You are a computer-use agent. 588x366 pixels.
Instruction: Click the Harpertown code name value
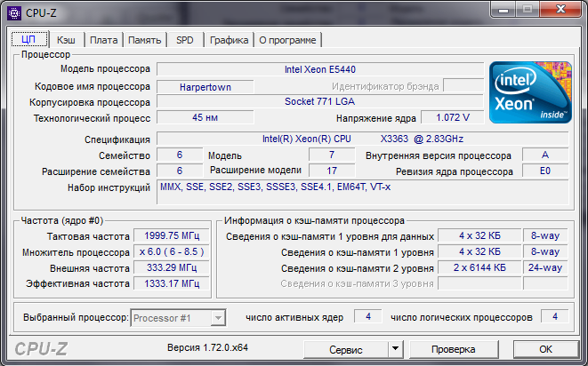click(205, 87)
